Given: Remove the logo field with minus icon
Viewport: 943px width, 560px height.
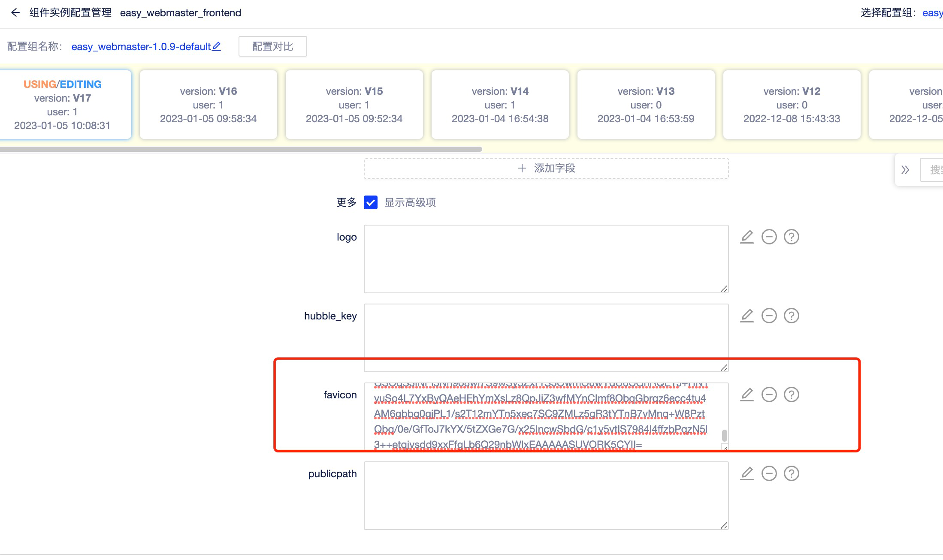Looking at the screenshot, I should 769,237.
